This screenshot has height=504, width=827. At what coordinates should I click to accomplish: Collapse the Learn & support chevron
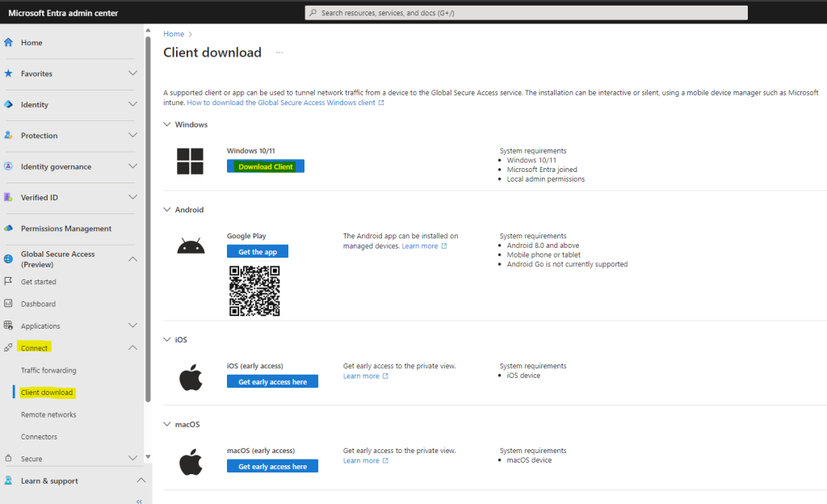point(141,481)
